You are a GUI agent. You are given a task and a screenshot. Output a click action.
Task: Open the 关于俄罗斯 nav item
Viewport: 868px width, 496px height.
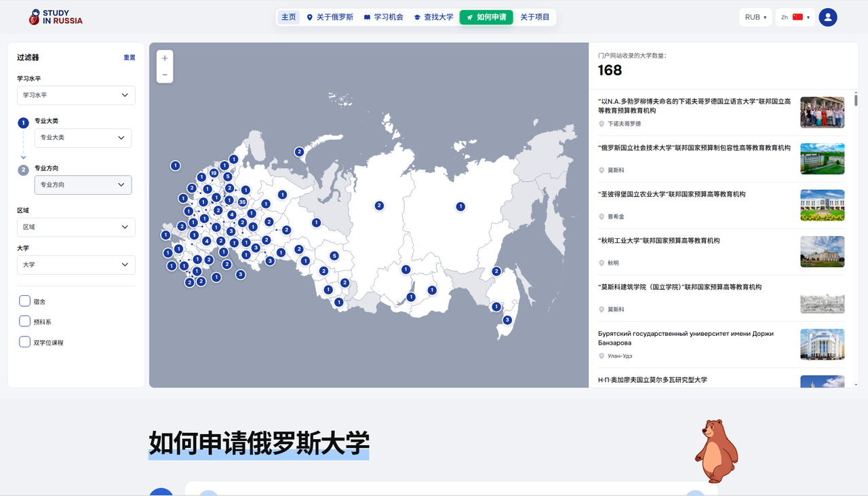pos(330,17)
